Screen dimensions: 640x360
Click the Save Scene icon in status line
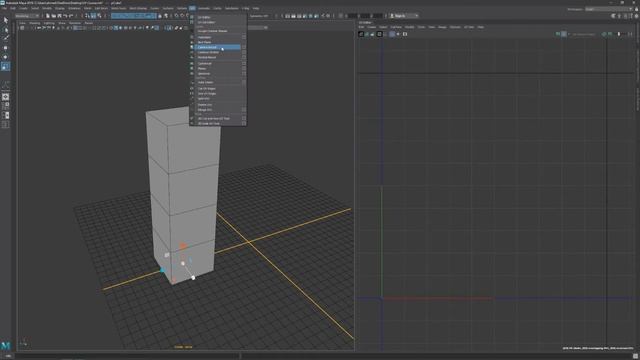pyautogui.click(x=59, y=16)
